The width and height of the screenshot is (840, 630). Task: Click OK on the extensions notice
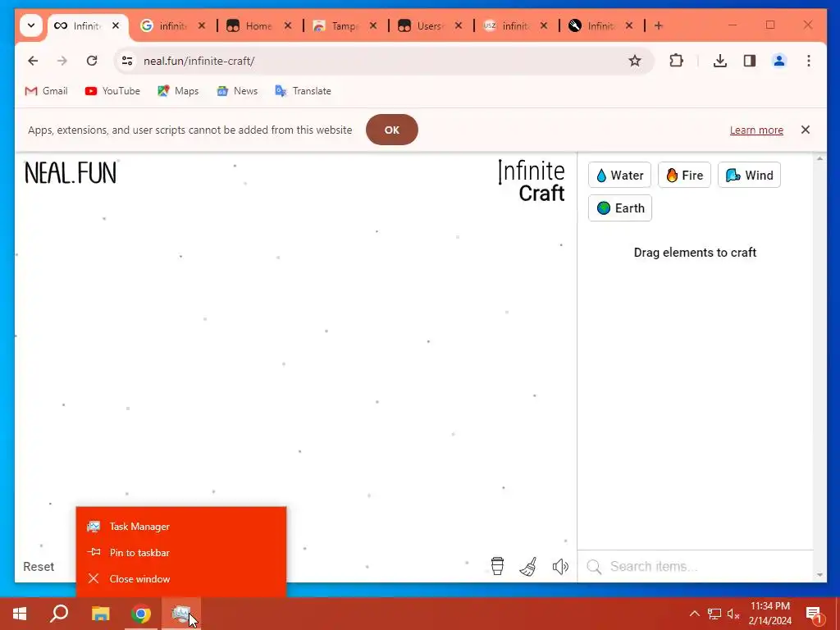pyautogui.click(x=391, y=130)
